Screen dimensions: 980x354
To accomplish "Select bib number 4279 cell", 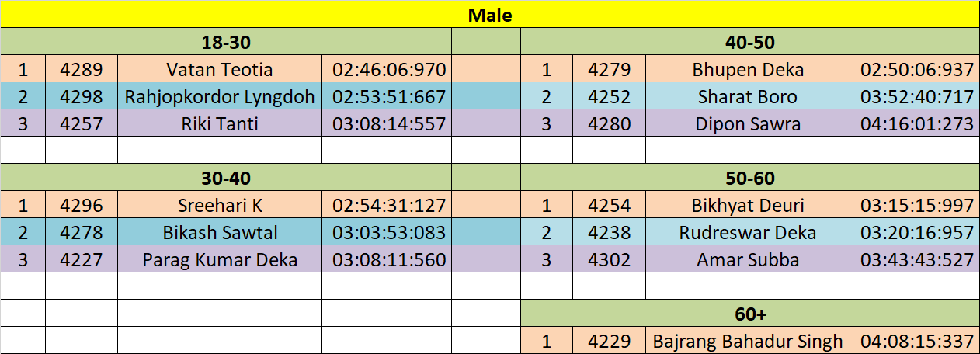I will (609, 70).
